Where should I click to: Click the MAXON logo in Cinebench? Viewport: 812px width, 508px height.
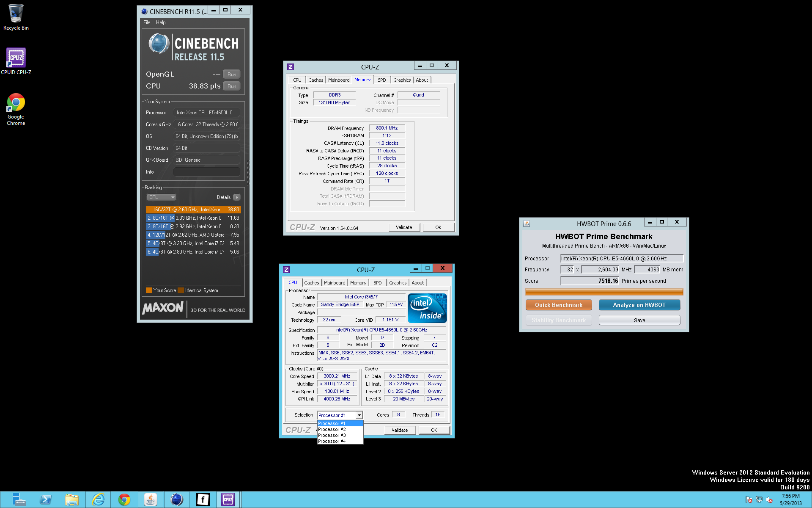163,308
